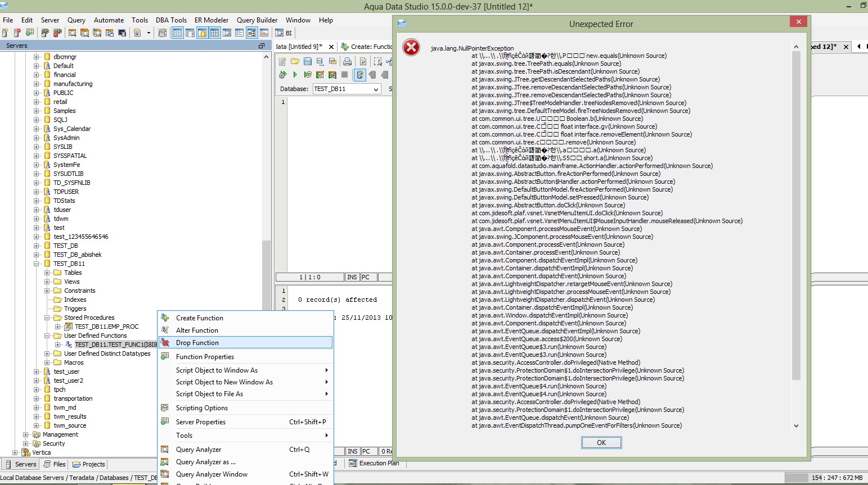
Task: Click the Execution Plan icon
Action: pos(353,463)
